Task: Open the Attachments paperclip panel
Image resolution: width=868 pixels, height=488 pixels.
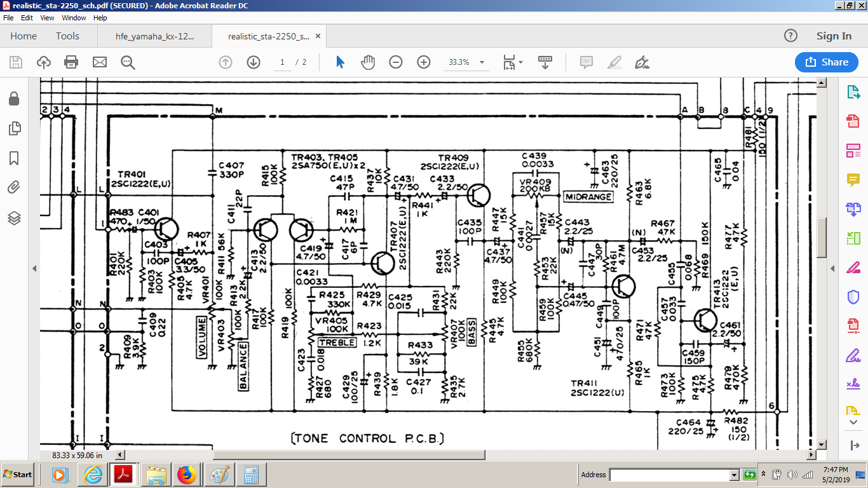Action: (x=14, y=187)
